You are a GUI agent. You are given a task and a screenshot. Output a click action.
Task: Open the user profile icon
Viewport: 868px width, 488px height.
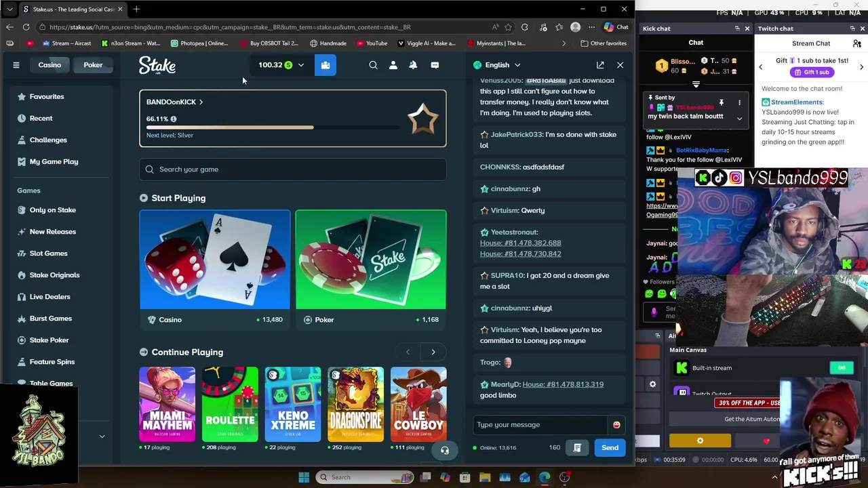coord(393,65)
